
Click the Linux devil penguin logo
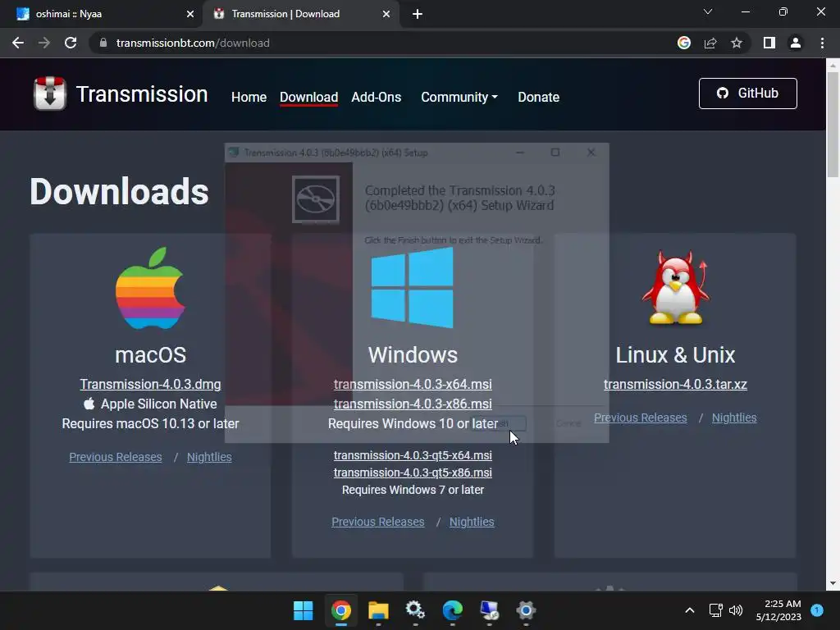click(x=676, y=288)
